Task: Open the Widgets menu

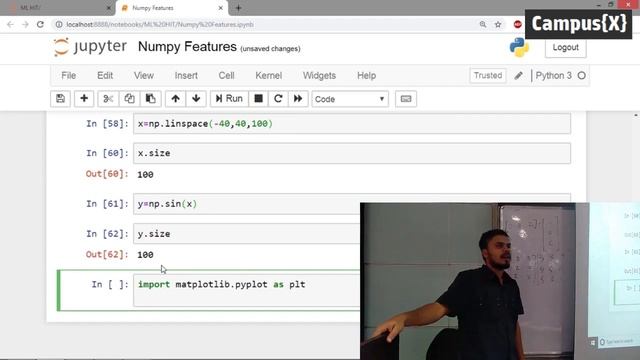Action: pyautogui.click(x=319, y=76)
